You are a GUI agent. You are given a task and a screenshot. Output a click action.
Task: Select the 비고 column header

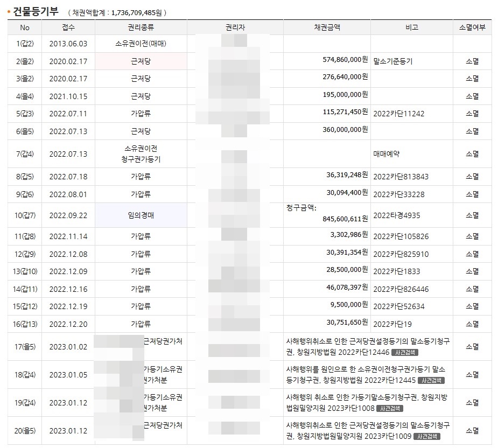[412, 27]
